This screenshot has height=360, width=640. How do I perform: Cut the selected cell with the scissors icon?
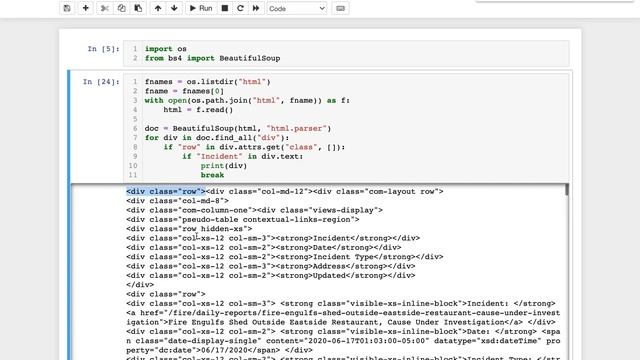[x=104, y=8]
